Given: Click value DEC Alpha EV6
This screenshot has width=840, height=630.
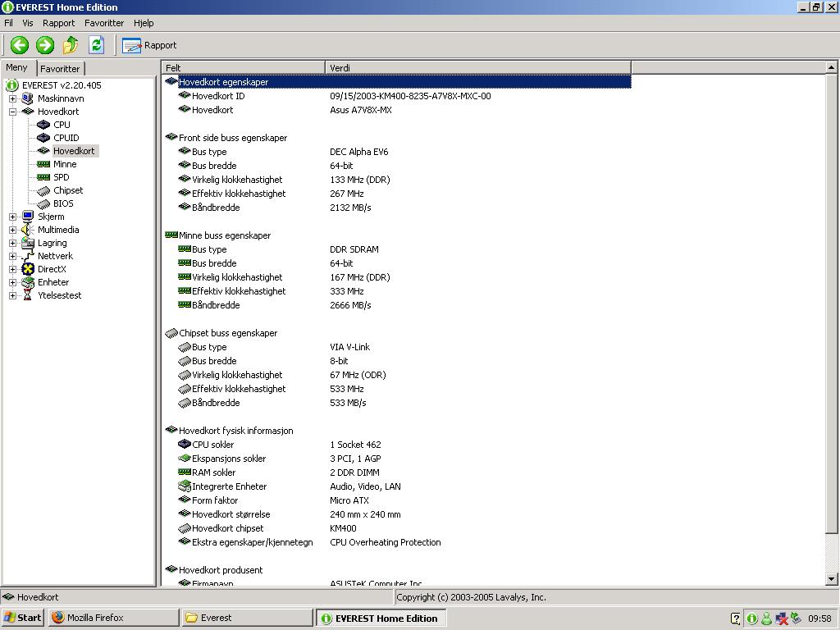Looking at the screenshot, I should (x=359, y=152).
